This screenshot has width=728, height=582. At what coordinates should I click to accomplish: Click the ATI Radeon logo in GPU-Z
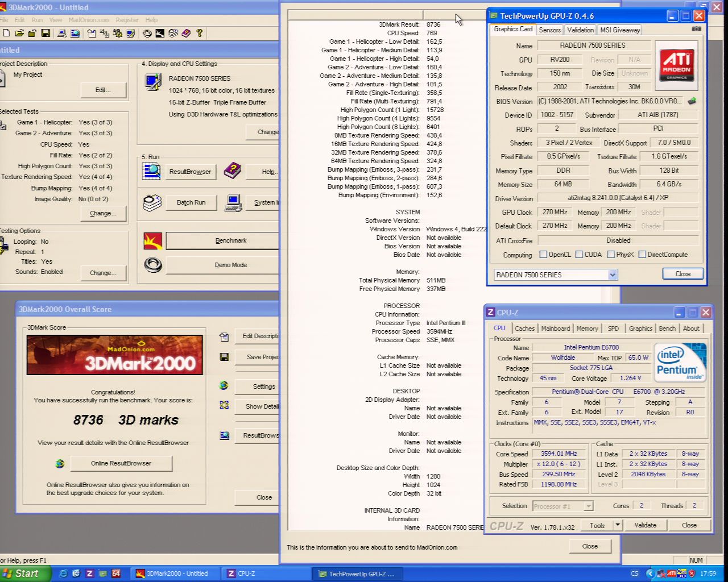tap(676, 65)
